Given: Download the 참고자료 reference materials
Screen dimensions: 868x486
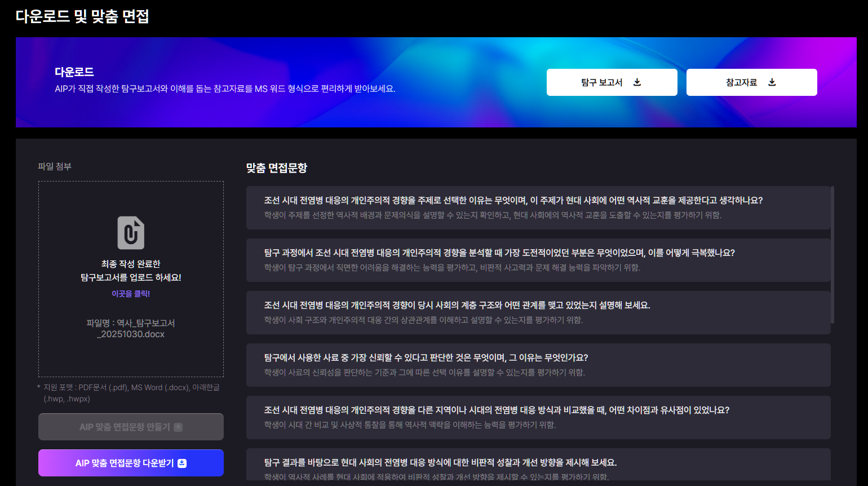Looking at the screenshot, I should pyautogui.click(x=751, y=82).
